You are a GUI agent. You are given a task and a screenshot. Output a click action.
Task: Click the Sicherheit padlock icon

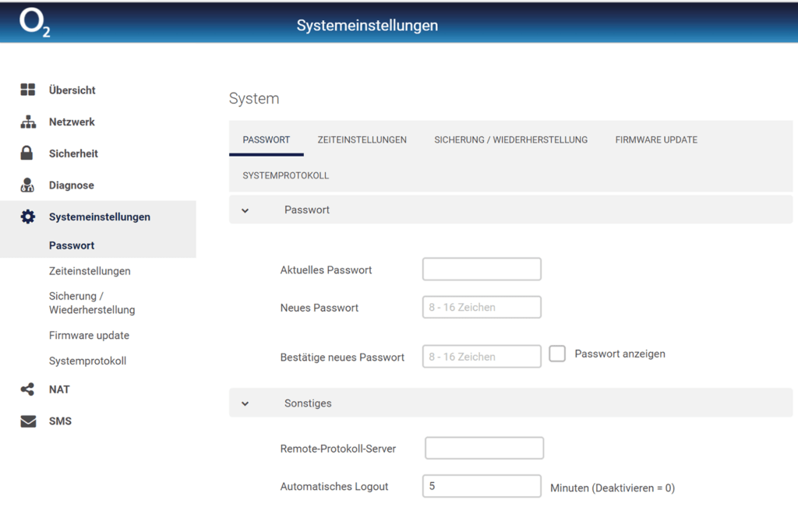27,153
